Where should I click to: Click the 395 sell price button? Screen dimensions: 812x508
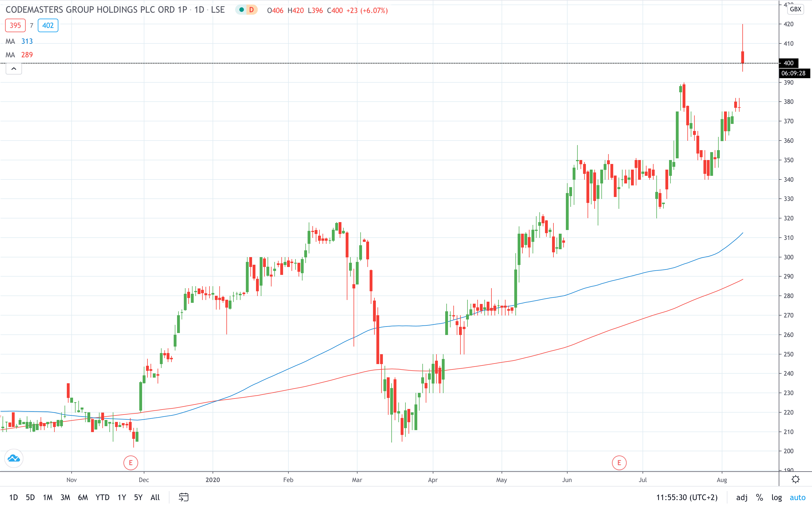(x=16, y=25)
